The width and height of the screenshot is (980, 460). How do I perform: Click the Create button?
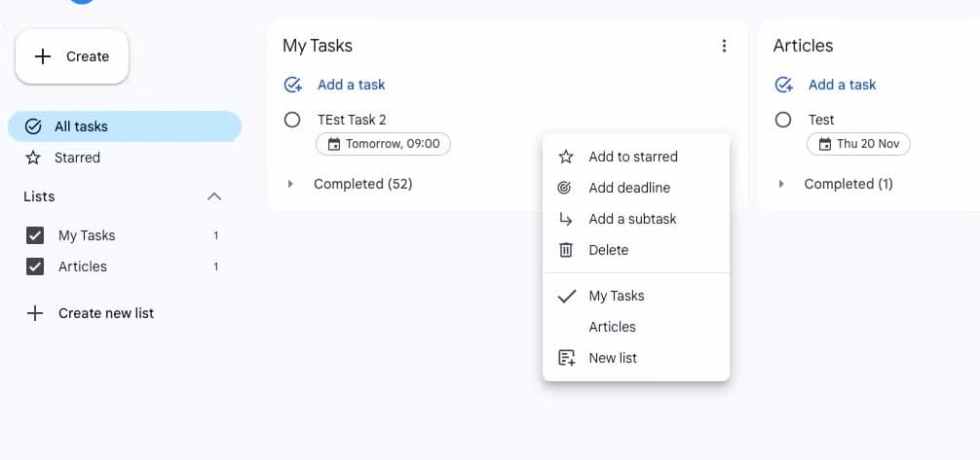point(72,57)
